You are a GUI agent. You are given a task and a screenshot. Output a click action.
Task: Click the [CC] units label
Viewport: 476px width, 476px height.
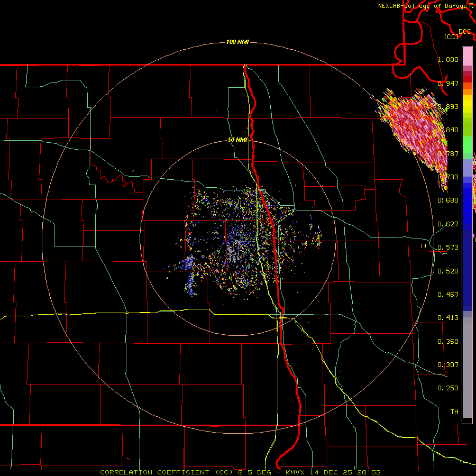tap(452, 36)
